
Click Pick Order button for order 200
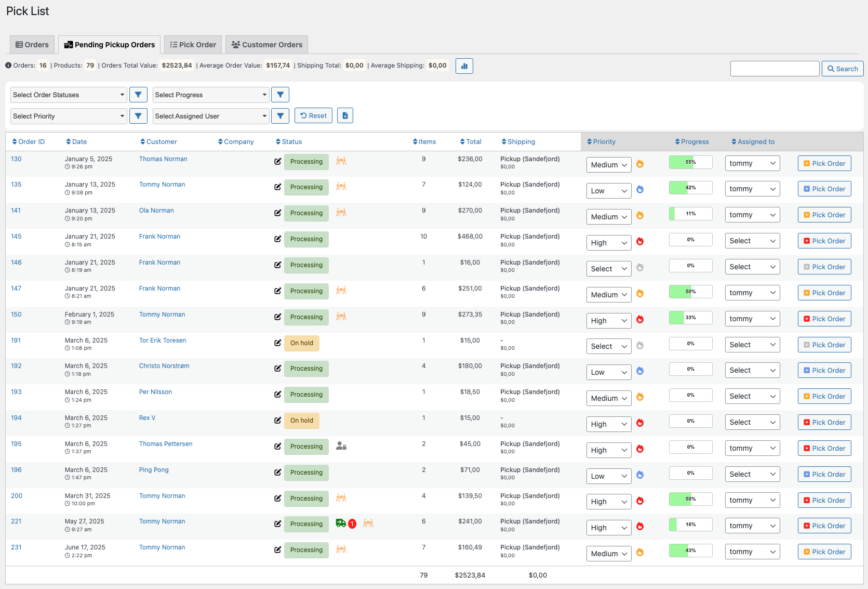coord(824,500)
